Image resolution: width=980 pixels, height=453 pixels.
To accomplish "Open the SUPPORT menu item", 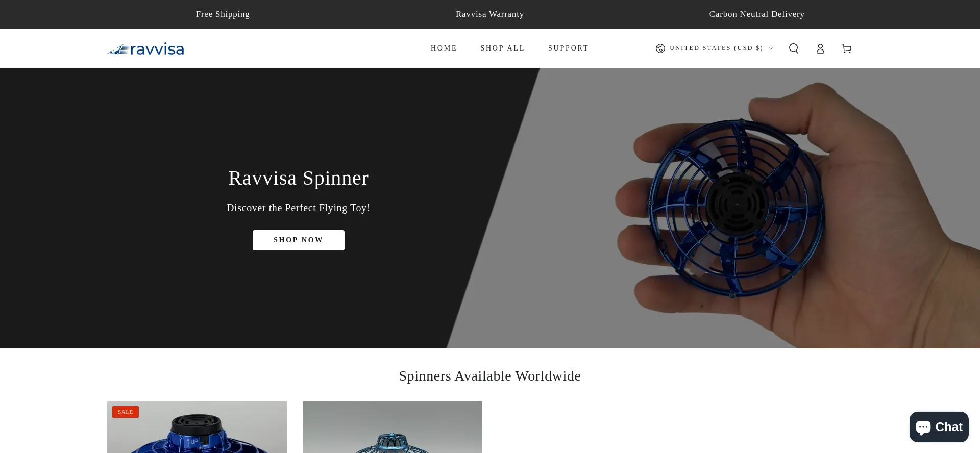I will (568, 48).
